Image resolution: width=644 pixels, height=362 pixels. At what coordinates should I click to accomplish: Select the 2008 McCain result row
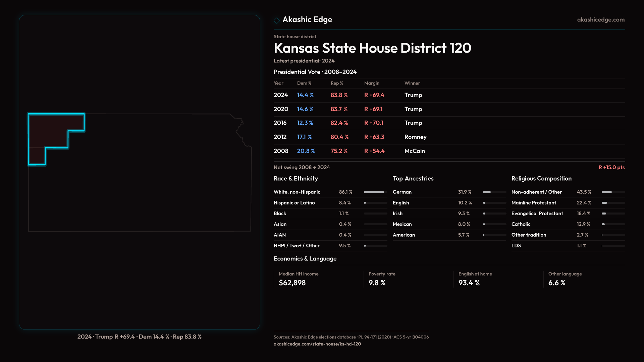[x=349, y=151]
